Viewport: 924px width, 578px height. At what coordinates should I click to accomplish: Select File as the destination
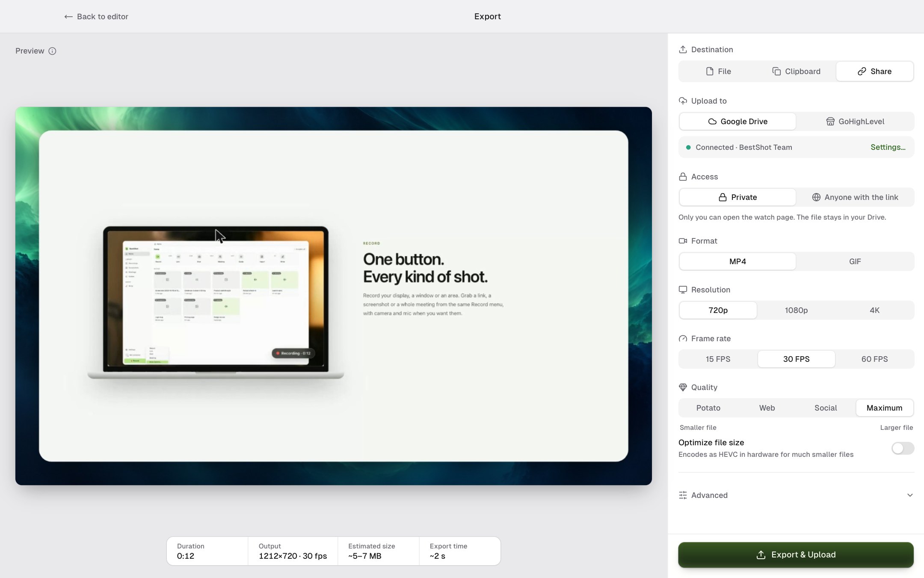click(x=718, y=72)
